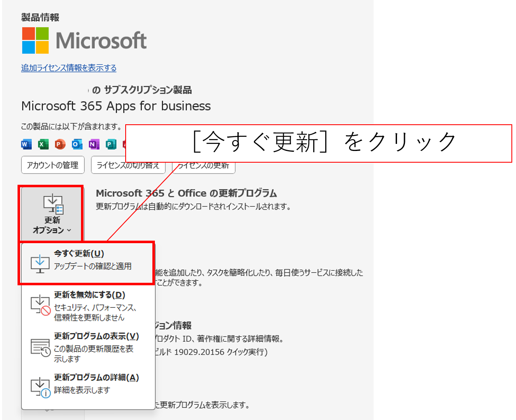
Task: Click the アカウントの管理 button
Action: click(53, 165)
